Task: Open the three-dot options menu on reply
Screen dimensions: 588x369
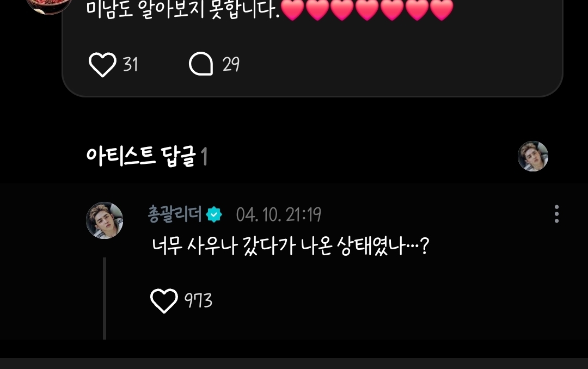Action: [556, 214]
